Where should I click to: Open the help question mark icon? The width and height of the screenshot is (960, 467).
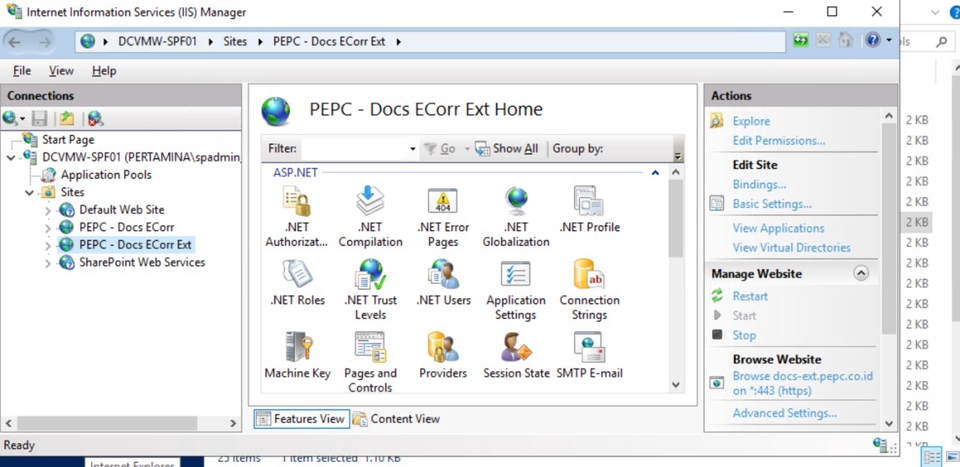click(x=872, y=40)
